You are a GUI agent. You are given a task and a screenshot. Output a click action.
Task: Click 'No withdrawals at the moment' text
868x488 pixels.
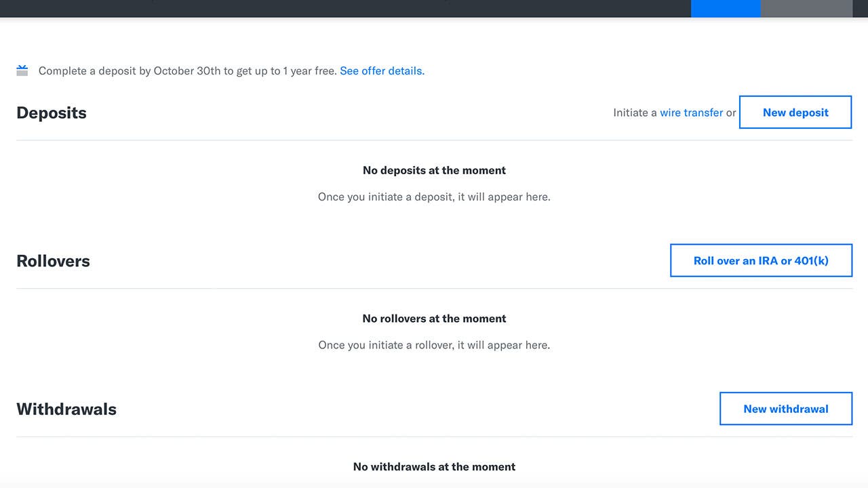434,467
